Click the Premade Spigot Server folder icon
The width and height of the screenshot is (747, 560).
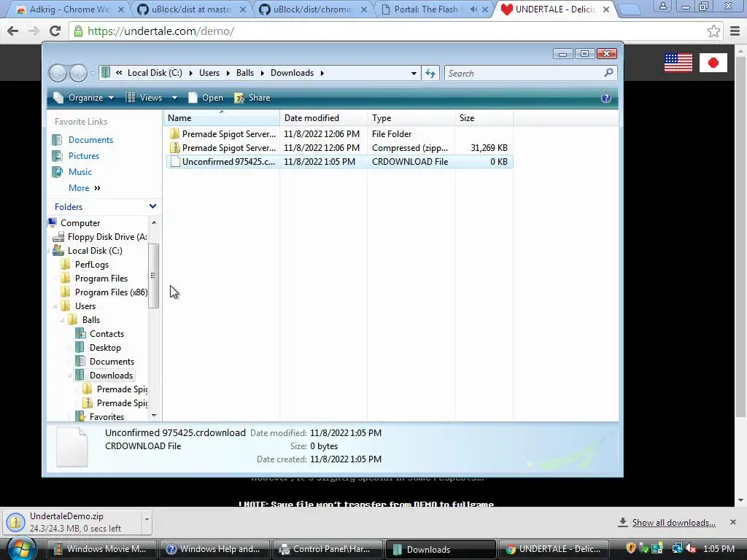pos(175,134)
